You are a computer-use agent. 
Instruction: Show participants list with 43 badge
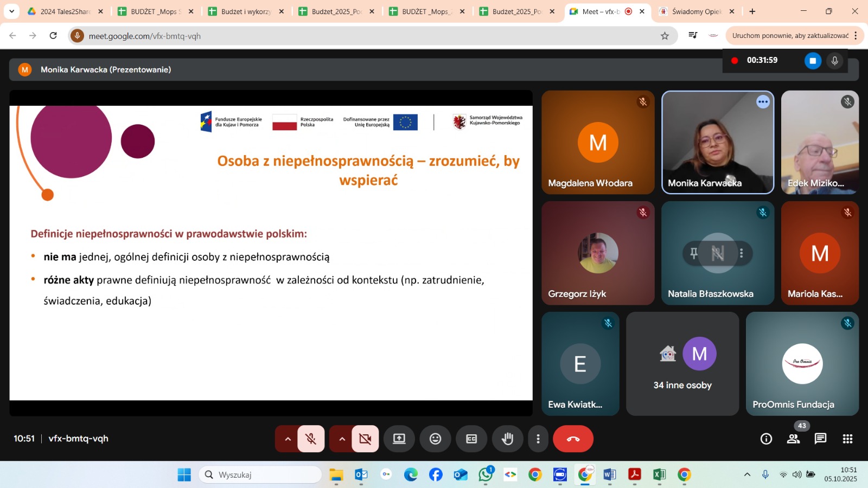(x=793, y=439)
